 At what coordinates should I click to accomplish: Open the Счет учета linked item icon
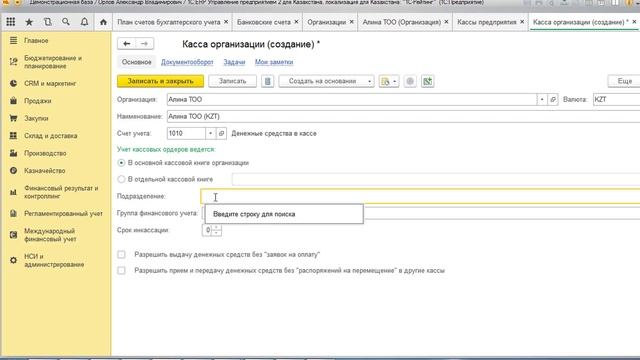(221, 133)
